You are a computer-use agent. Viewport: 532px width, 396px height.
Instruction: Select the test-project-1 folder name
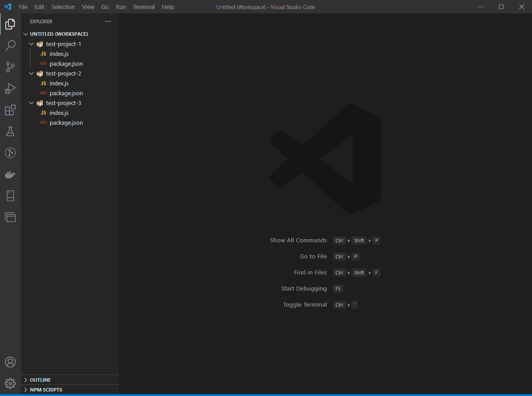(x=63, y=44)
